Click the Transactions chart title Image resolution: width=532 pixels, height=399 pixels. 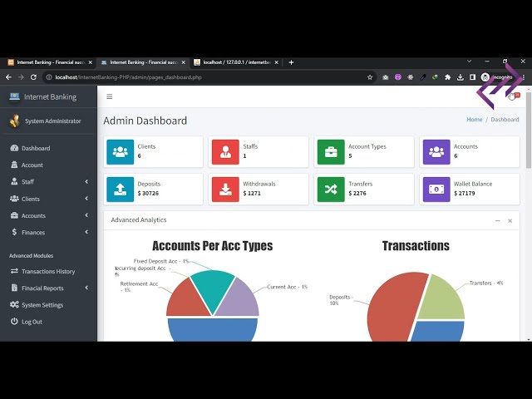(416, 246)
